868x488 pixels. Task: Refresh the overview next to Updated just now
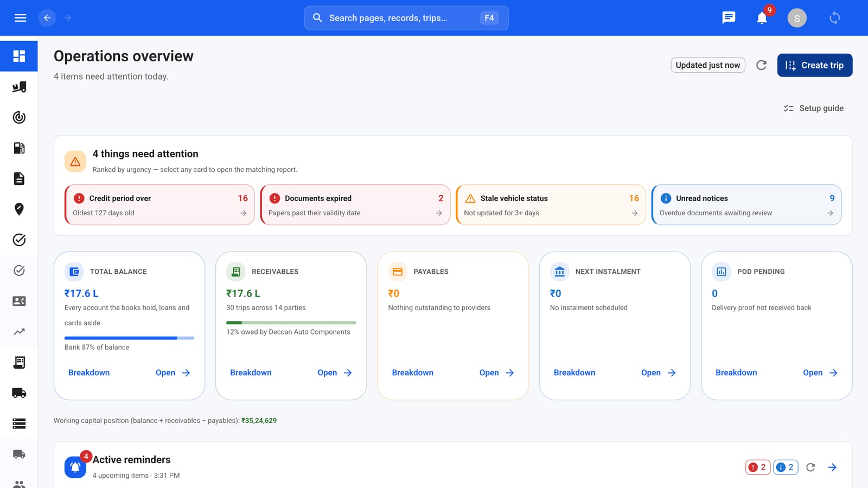click(762, 65)
